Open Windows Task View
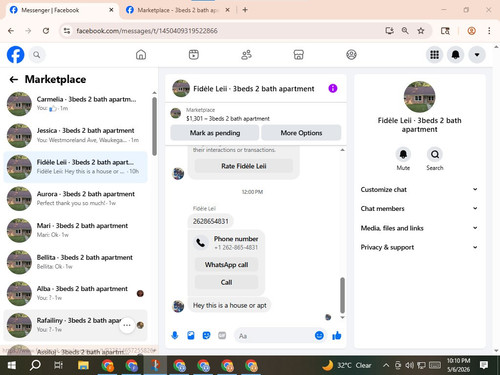 click(59, 365)
